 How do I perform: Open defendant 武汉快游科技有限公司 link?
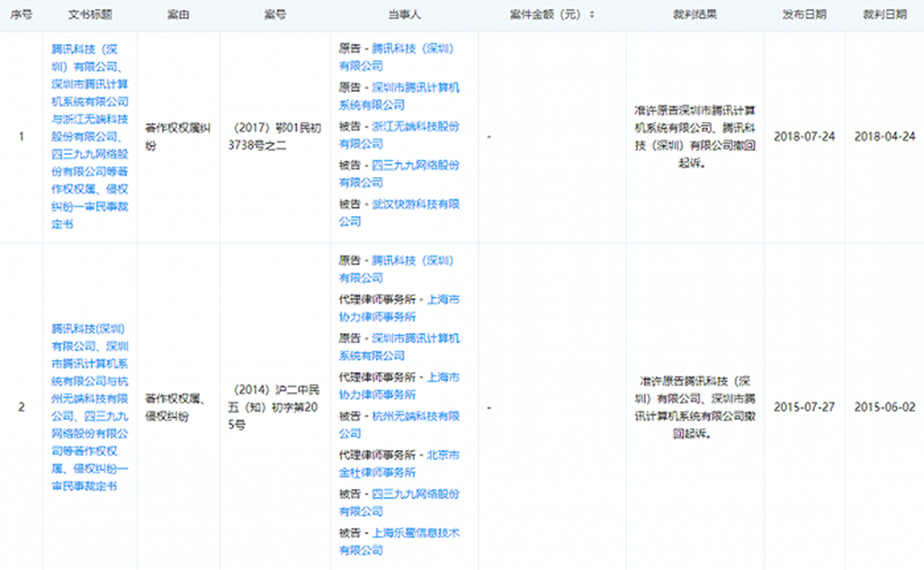tap(415, 204)
